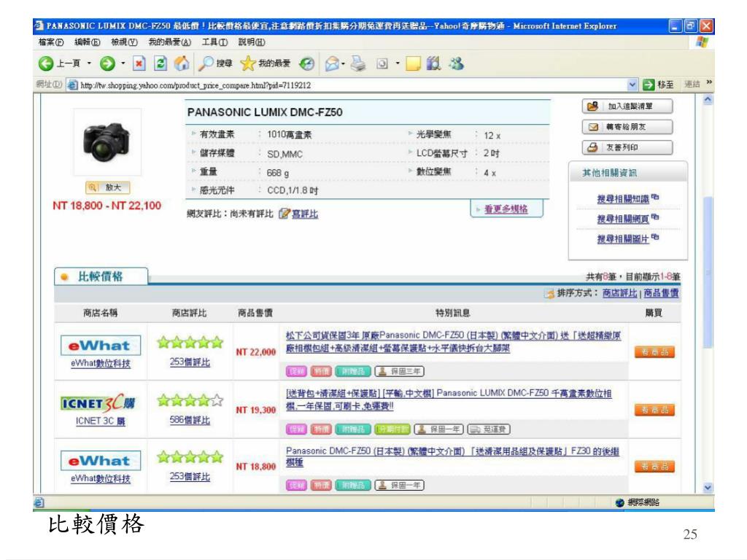Click the 移至 go button
This screenshot has width=747, height=560.
pos(658,85)
